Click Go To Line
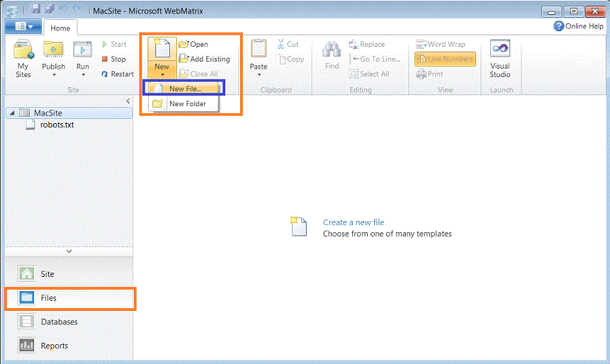The width and height of the screenshot is (610, 364). tap(375, 59)
